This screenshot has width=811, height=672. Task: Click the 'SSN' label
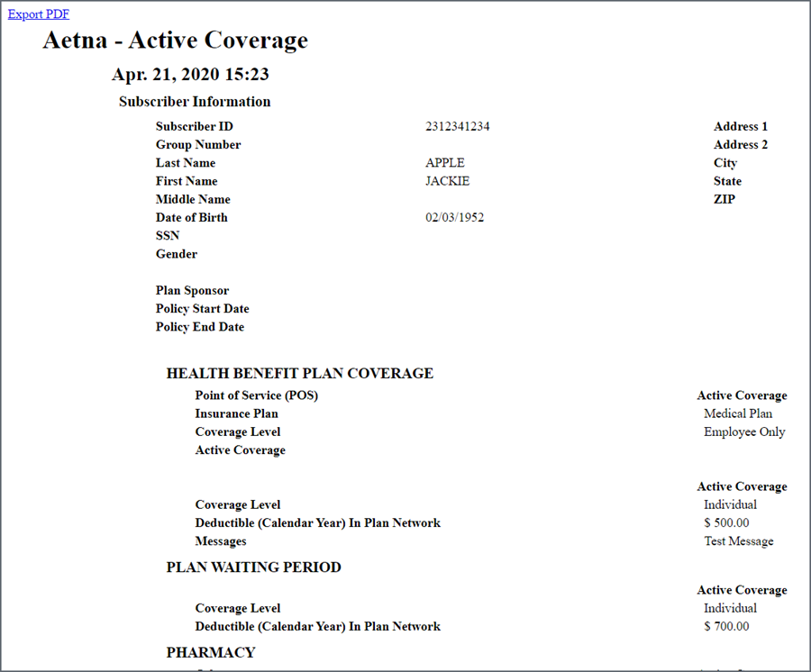click(168, 236)
